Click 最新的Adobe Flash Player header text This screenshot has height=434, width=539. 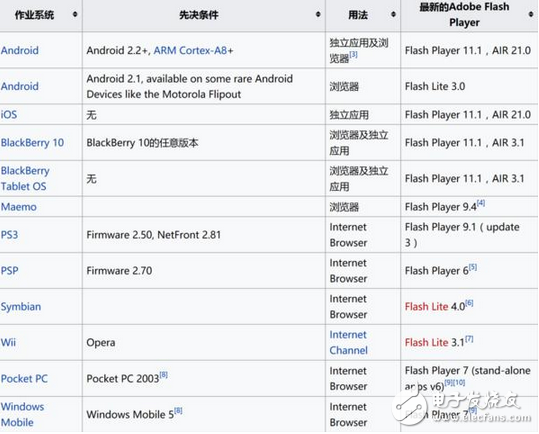point(464,14)
